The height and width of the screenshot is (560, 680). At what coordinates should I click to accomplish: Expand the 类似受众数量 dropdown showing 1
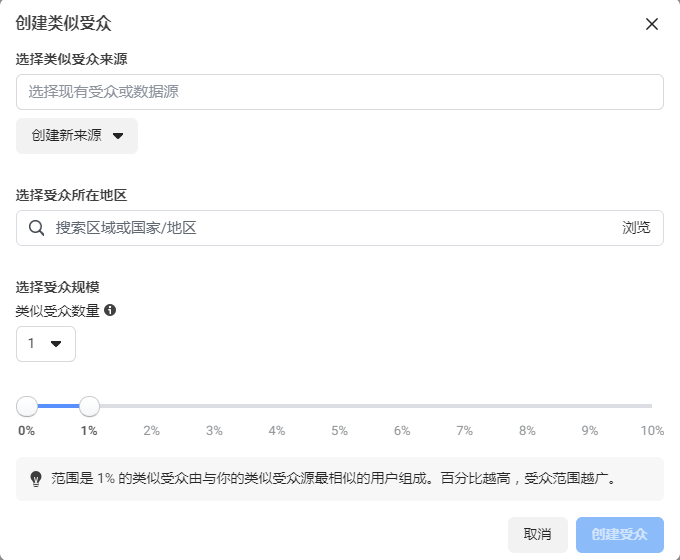tap(46, 344)
